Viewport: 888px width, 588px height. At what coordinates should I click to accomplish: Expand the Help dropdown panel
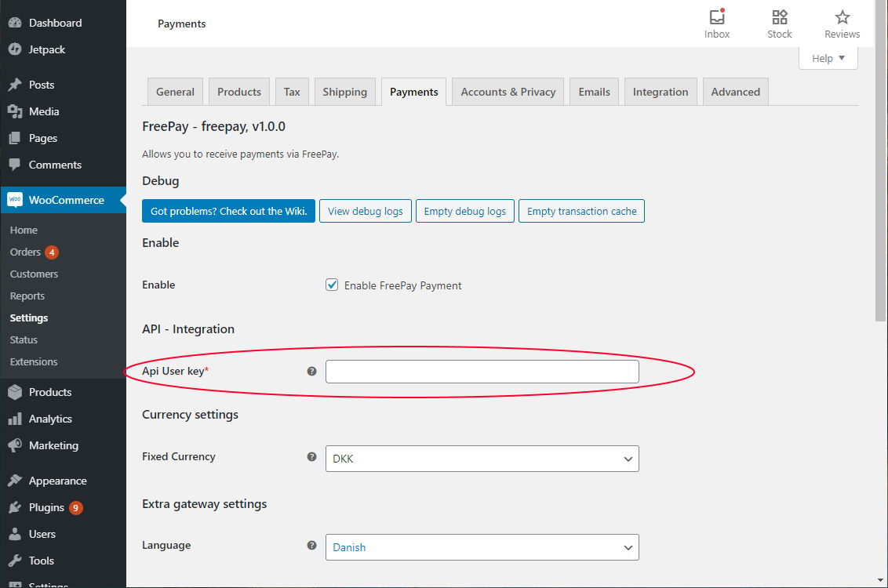click(x=828, y=58)
